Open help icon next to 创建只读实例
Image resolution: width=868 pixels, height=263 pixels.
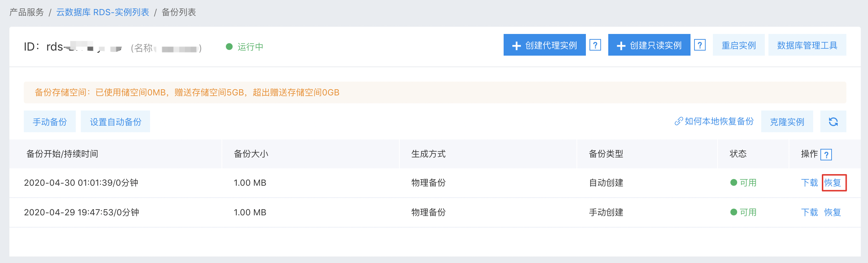point(700,45)
